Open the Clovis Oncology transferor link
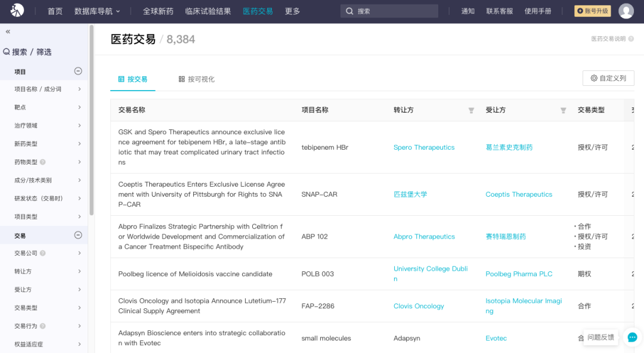Screen dimensions: 644x353 click(419, 306)
